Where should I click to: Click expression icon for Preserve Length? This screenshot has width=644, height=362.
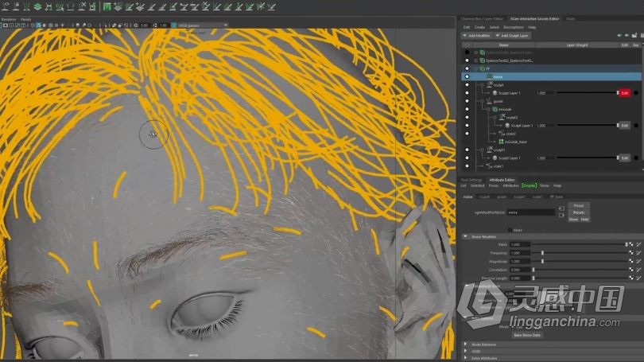click(638, 278)
